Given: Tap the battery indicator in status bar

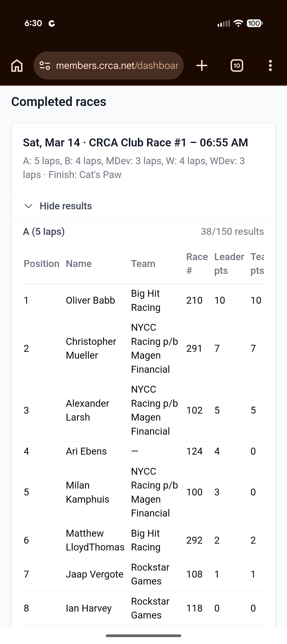Looking at the screenshot, I should (254, 23).
